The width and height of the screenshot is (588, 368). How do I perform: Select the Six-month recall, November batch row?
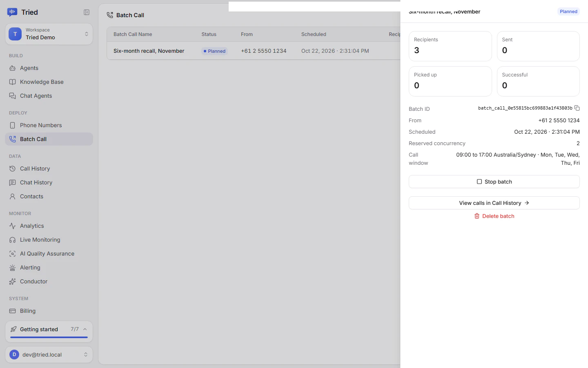pyautogui.click(x=254, y=51)
